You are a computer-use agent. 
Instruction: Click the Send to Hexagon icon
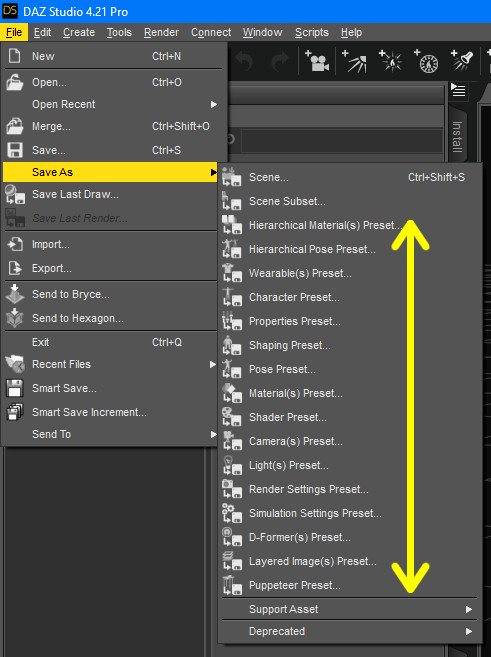[14, 318]
